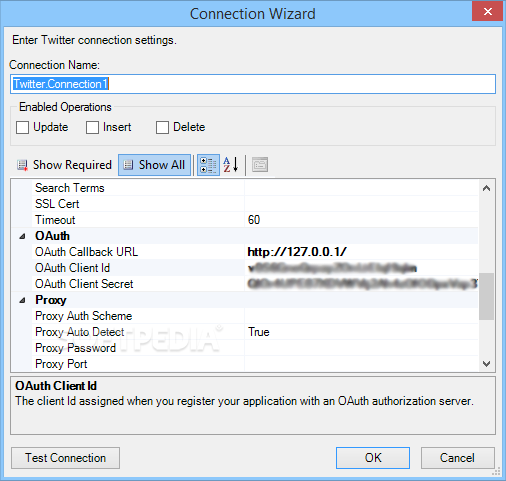Click the Proxy Port value cell
Screen dimensions: 506x481
coord(362,364)
